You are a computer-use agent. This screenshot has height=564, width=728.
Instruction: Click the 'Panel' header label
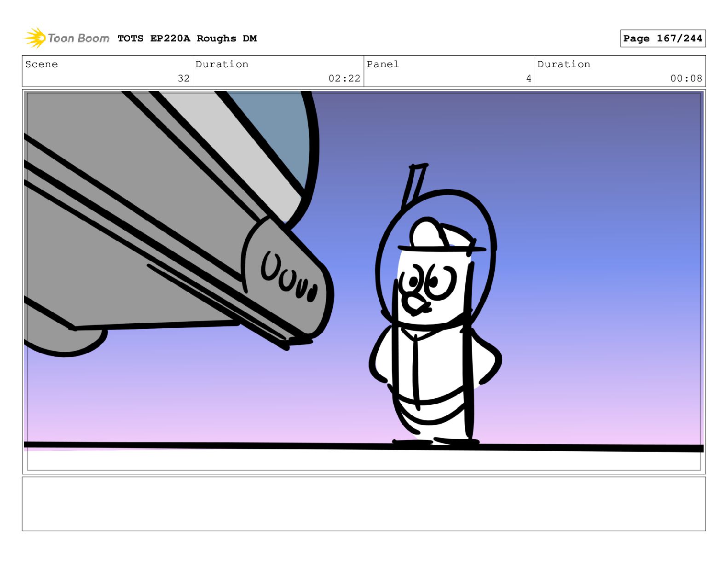coord(382,64)
